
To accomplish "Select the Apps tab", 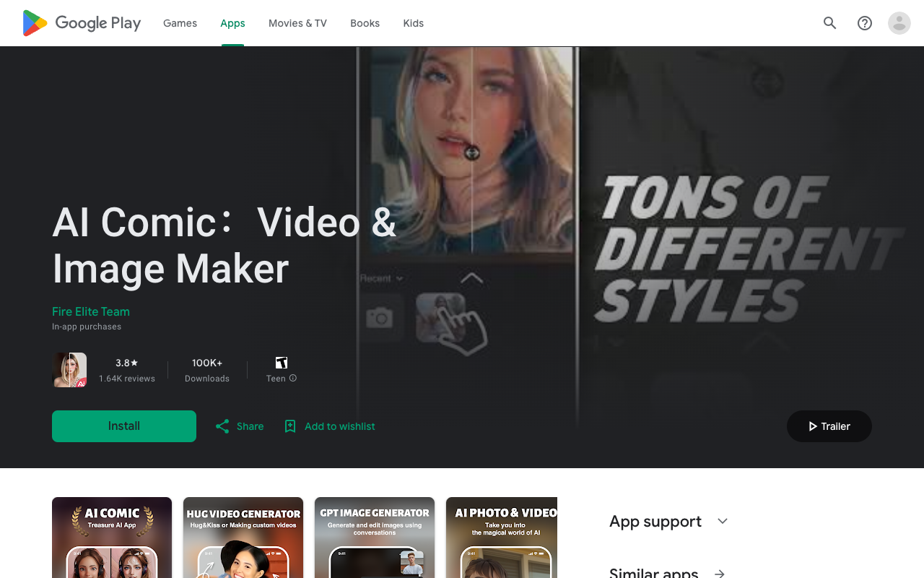I will click(232, 23).
